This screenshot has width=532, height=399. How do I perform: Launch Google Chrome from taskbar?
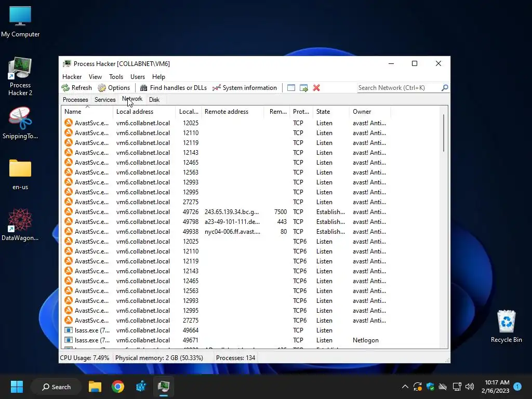click(x=118, y=387)
